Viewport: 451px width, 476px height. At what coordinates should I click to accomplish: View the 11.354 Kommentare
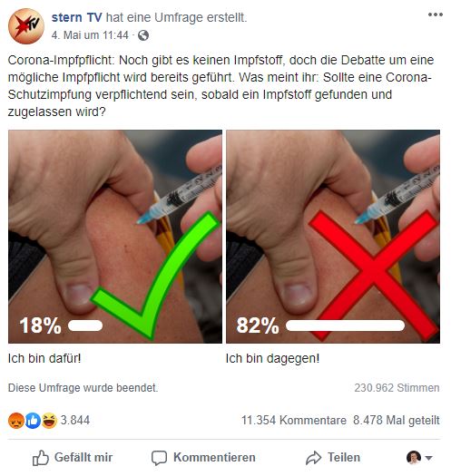tap(294, 421)
